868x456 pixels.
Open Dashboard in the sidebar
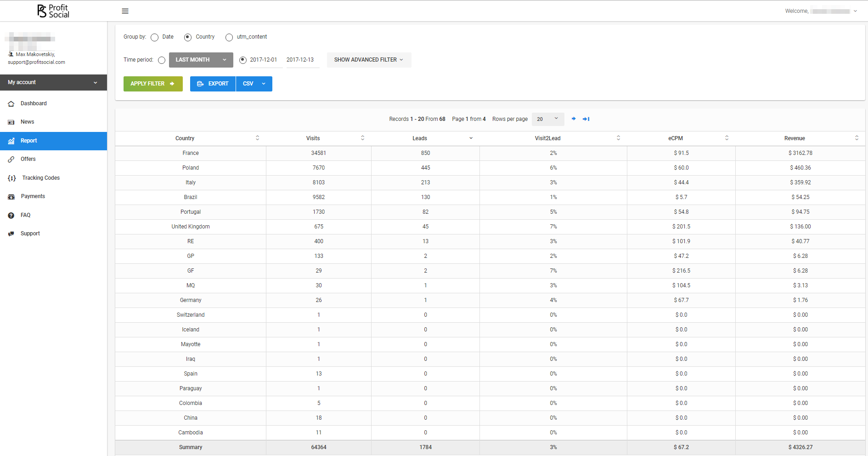tap(34, 103)
